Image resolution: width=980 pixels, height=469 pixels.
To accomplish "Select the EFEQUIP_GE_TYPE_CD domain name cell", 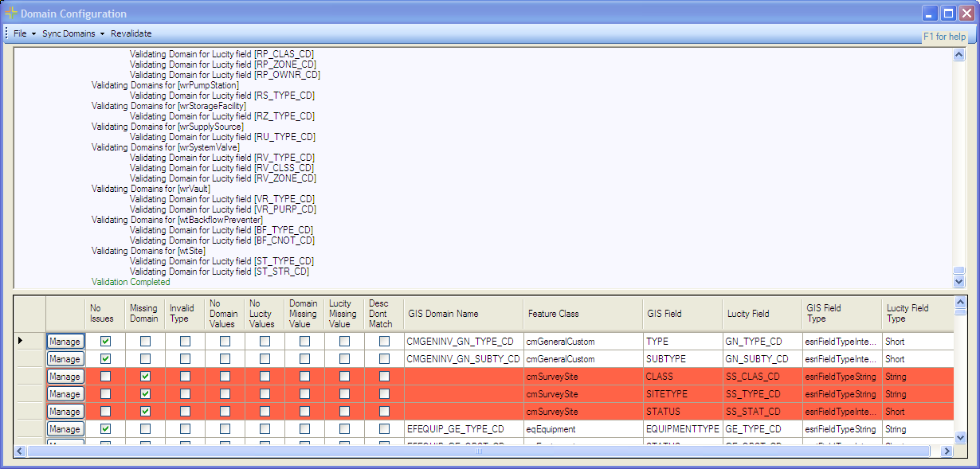I will point(464,429).
